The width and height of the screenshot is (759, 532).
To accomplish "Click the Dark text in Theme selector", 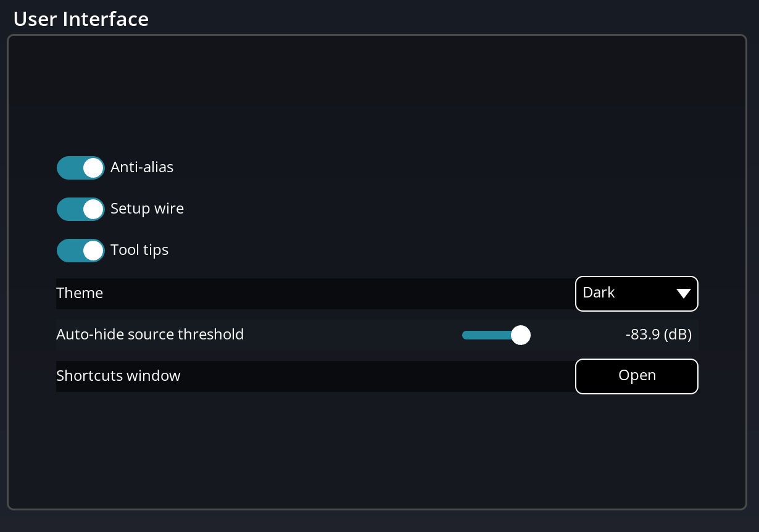I will click(x=599, y=293).
